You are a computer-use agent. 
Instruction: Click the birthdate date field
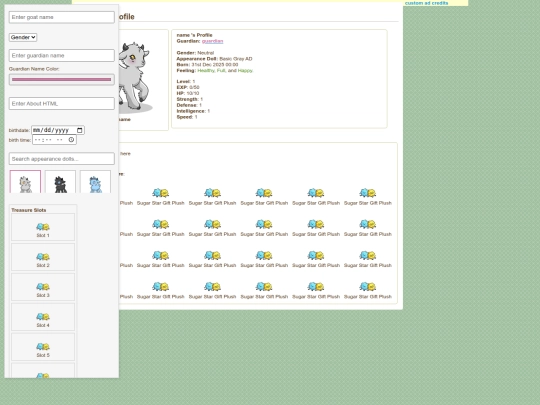tap(58, 130)
